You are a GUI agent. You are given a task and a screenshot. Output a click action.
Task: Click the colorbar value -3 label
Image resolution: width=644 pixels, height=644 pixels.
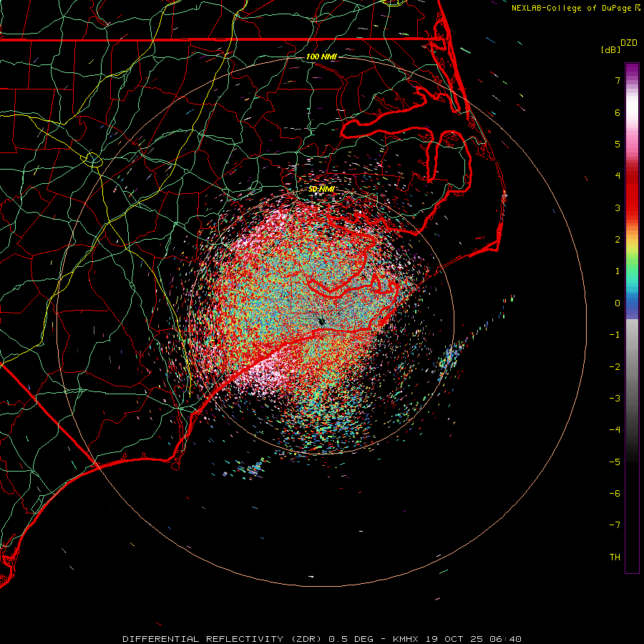[615, 399]
